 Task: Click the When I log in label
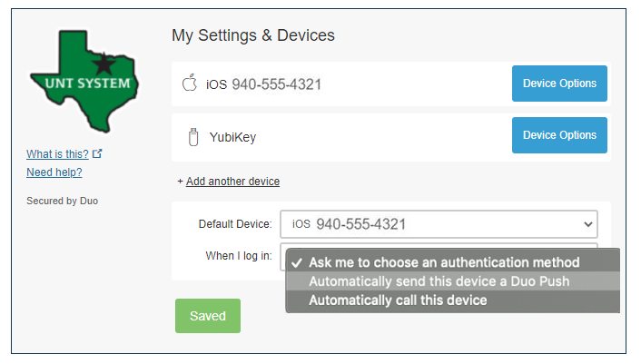[x=239, y=256]
